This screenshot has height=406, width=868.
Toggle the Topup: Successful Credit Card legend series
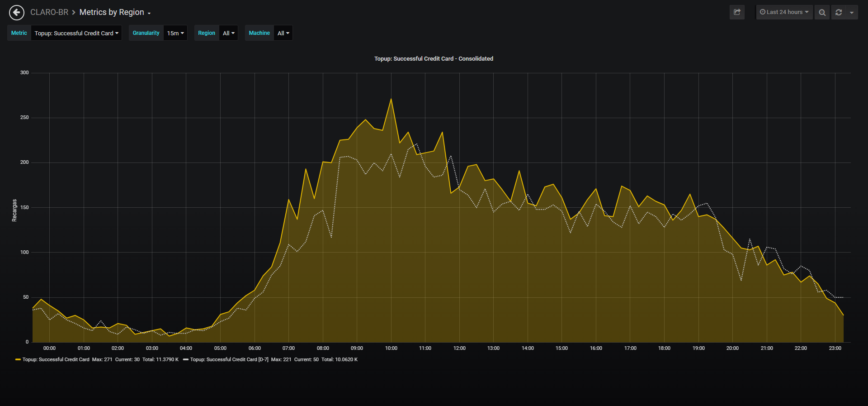point(56,360)
